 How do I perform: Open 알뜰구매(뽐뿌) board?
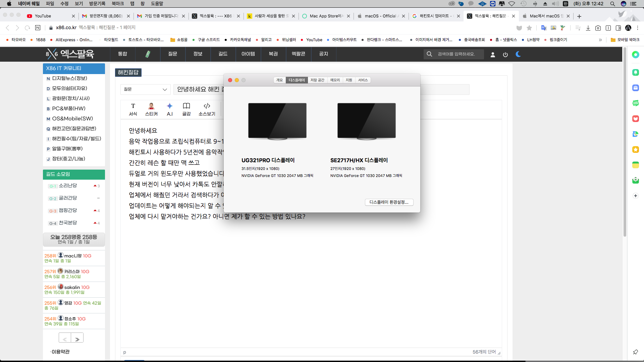tap(67, 149)
